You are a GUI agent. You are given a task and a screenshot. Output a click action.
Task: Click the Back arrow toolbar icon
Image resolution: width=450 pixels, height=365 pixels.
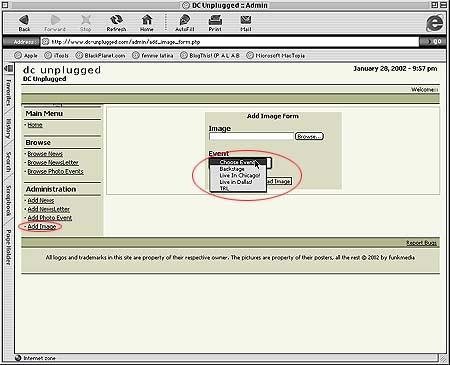pos(24,20)
